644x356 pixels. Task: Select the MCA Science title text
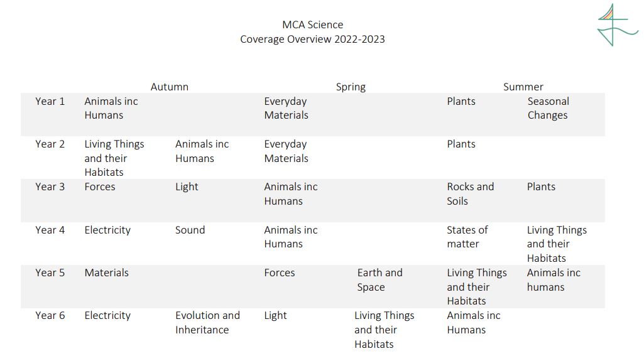(312, 24)
